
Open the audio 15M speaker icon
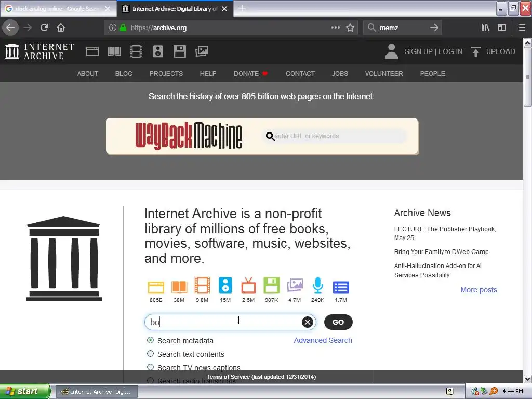click(x=225, y=285)
